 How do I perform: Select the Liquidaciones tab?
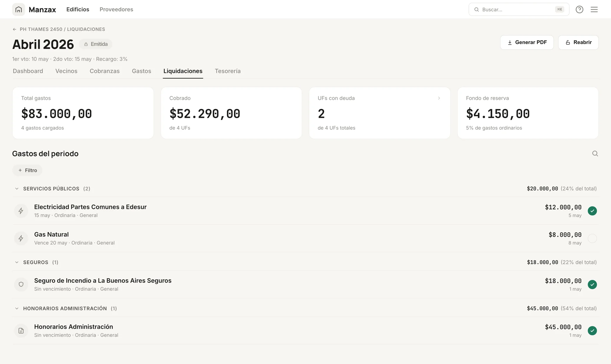tap(183, 71)
